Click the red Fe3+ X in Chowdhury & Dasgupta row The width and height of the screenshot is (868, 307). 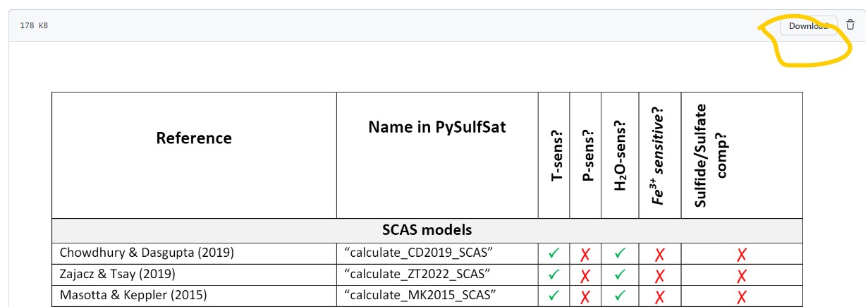coord(660,254)
